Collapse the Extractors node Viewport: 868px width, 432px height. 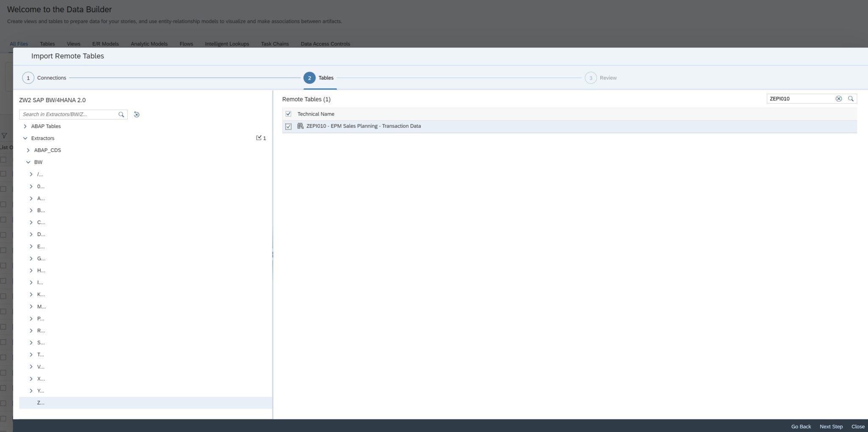point(25,138)
